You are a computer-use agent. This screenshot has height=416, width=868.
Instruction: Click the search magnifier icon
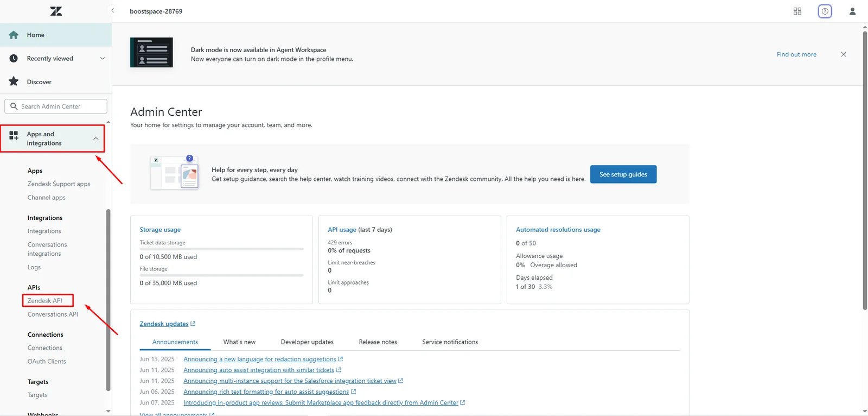[14, 106]
